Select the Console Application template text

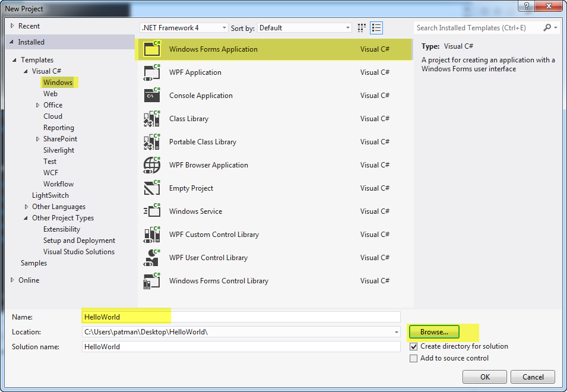tap(201, 96)
